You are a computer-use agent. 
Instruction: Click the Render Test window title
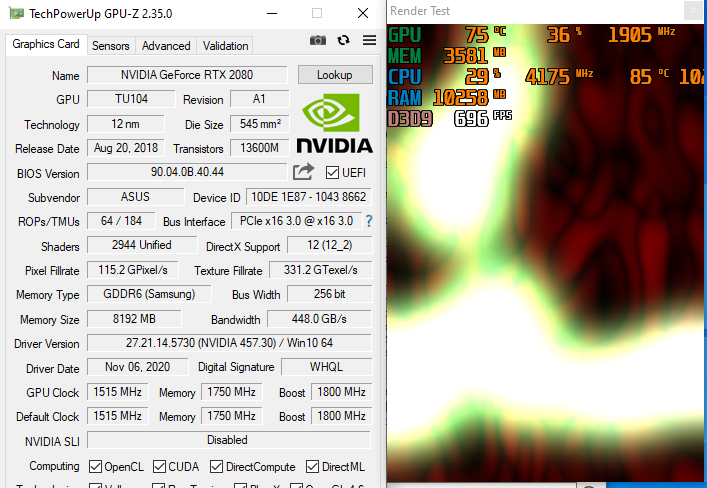point(420,11)
